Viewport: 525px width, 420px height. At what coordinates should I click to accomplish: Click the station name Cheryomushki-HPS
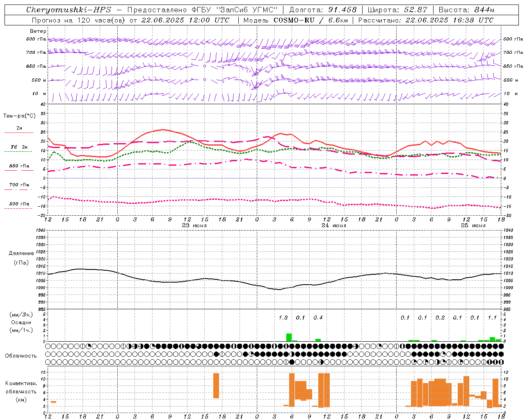[x=68, y=10]
